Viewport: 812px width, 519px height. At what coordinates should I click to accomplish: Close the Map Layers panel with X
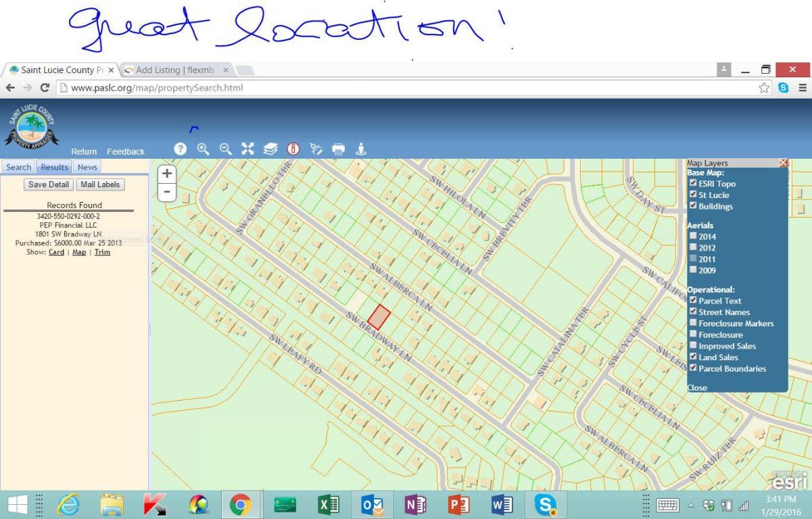pyautogui.click(x=784, y=163)
